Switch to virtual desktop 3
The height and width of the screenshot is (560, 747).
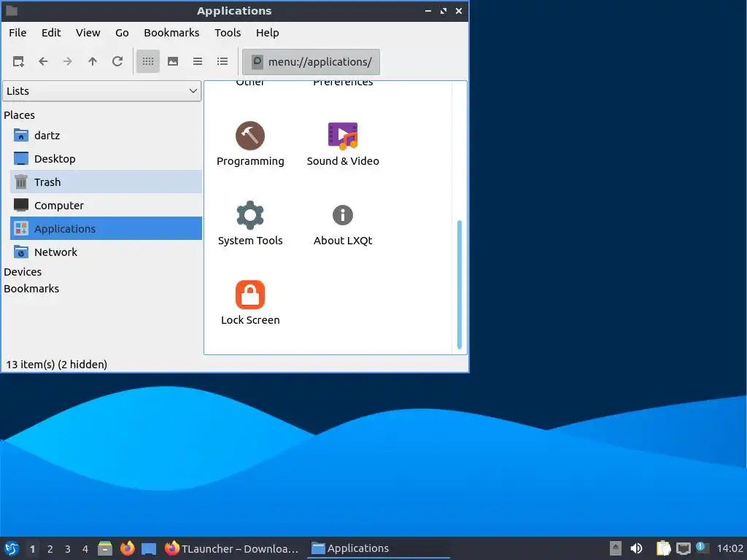point(68,549)
